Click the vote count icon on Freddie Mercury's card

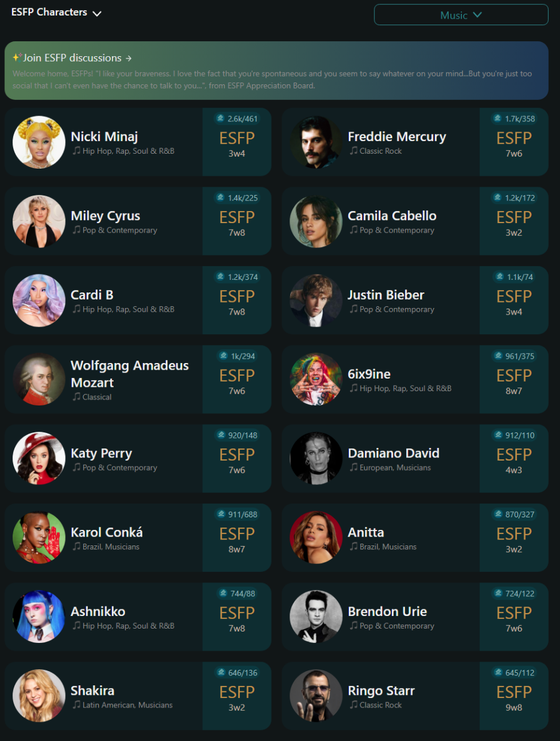tap(498, 118)
